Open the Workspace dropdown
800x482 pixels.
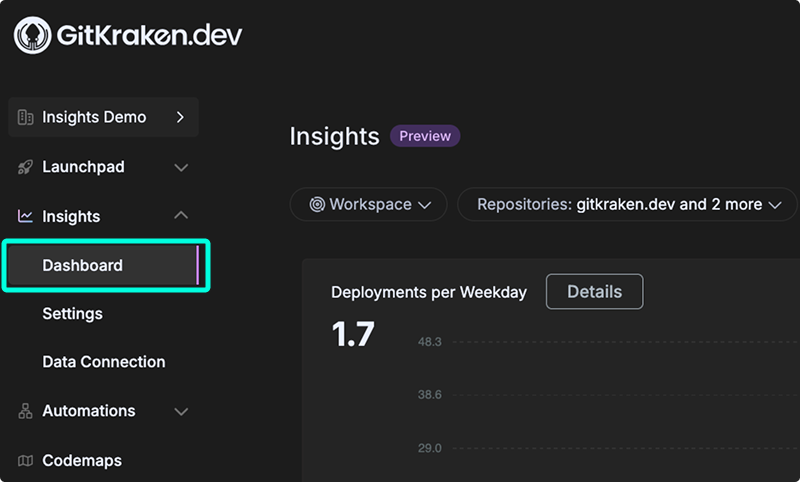click(x=368, y=205)
